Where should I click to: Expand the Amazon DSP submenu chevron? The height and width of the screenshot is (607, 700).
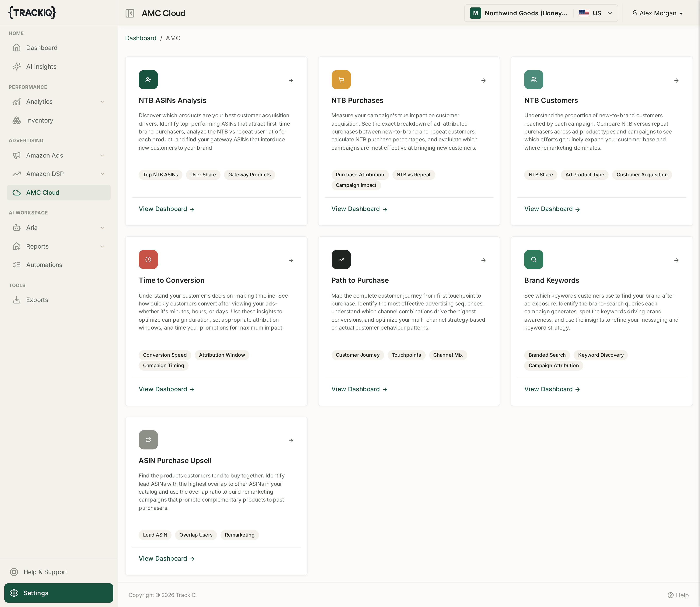102,174
